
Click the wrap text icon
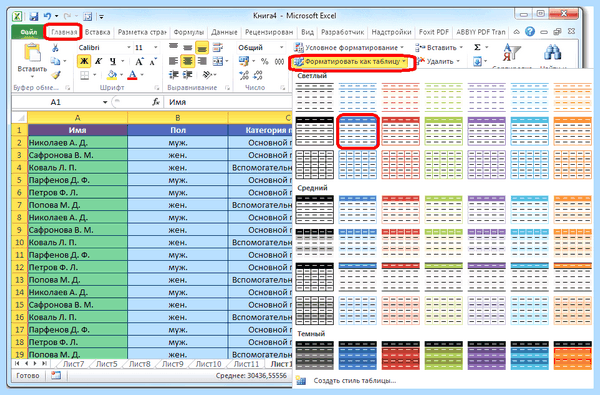pos(218,47)
